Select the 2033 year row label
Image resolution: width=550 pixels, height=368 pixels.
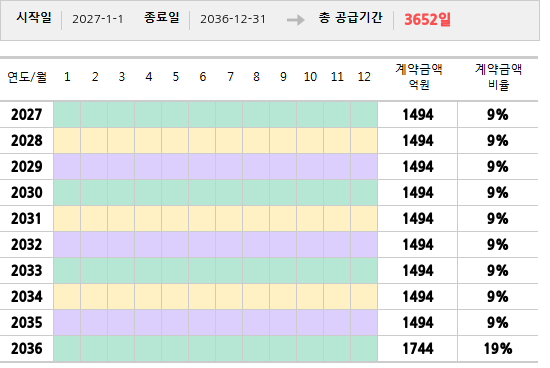tap(27, 270)
